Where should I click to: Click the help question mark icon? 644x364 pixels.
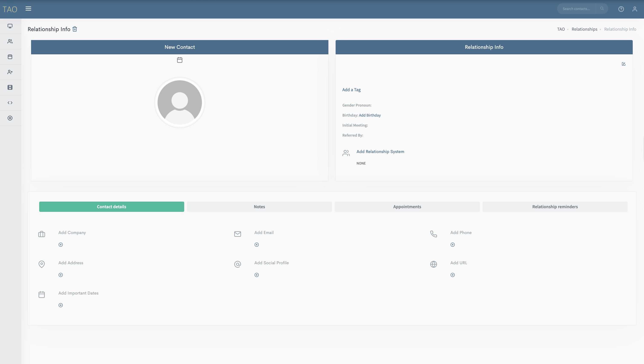coord(621,9)
